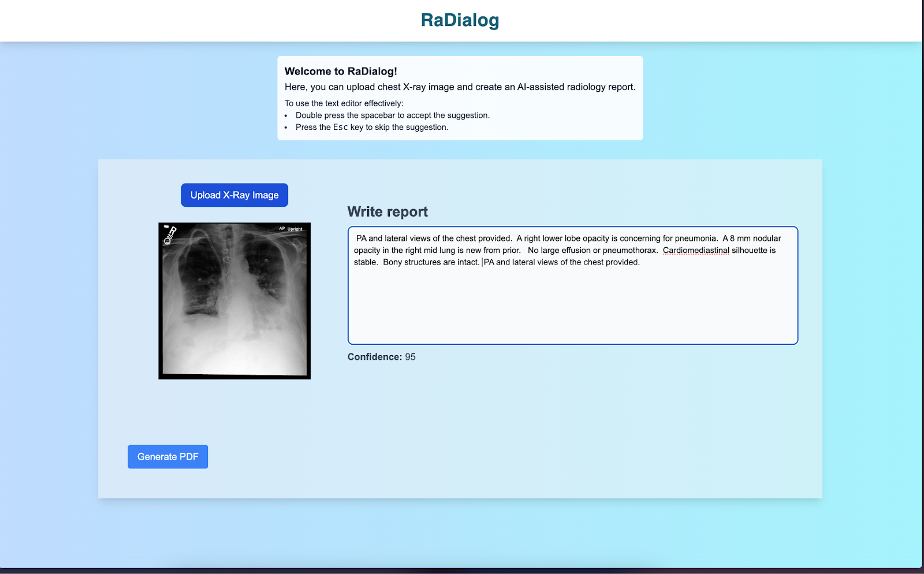
Task: Click the Upload X-Ray Image button
Action: (x=234, y=195)
